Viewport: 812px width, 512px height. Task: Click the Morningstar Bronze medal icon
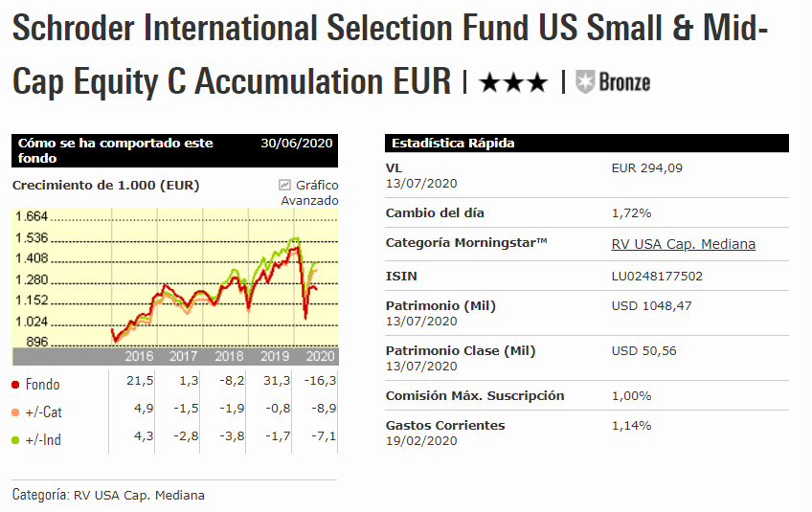(585, 81)
